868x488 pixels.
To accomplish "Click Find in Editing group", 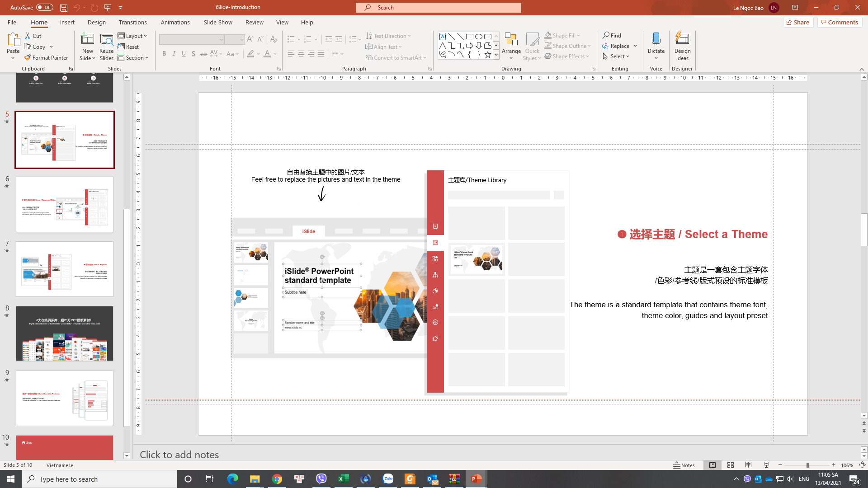I will click(x=612, y=35).
